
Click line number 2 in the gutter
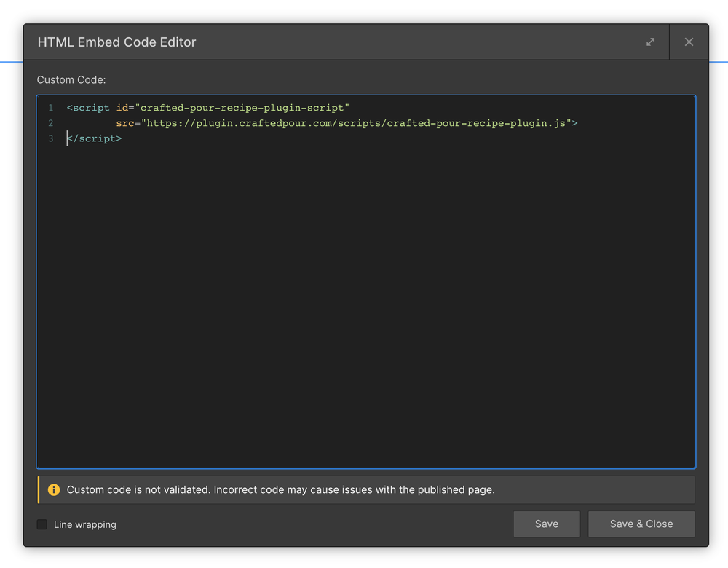[x=51, y=123]
